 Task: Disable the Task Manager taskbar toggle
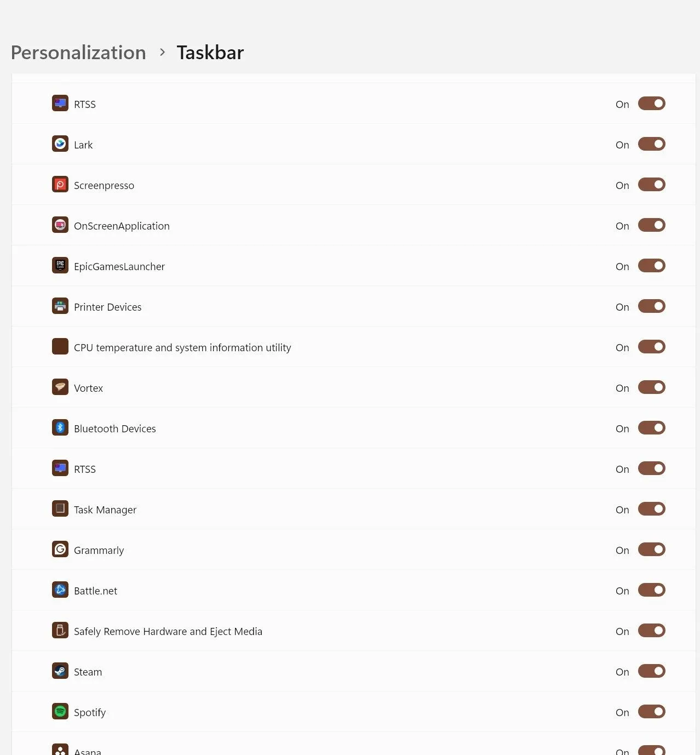651,509
